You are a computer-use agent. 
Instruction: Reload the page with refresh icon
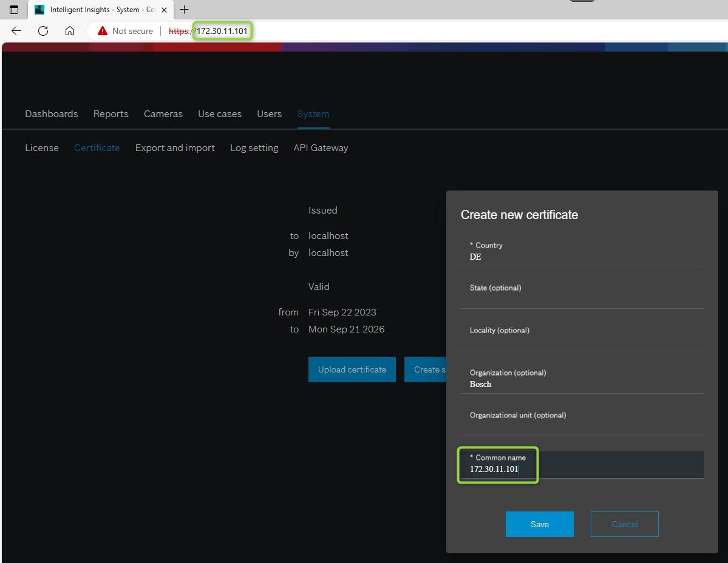click(43, 31)
